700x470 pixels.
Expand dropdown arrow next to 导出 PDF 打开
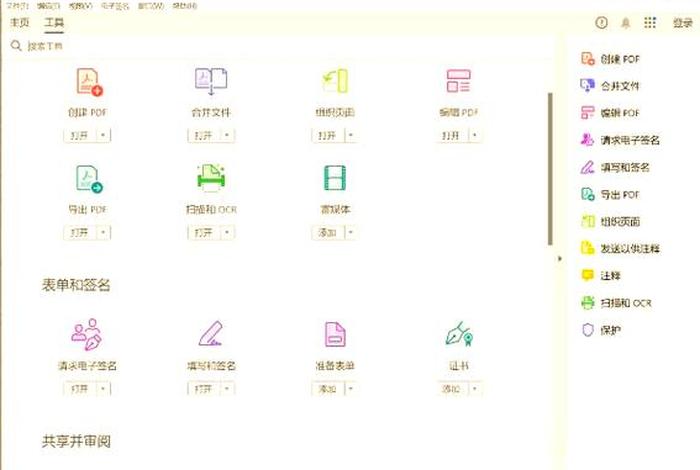click(x=103, y=233)
